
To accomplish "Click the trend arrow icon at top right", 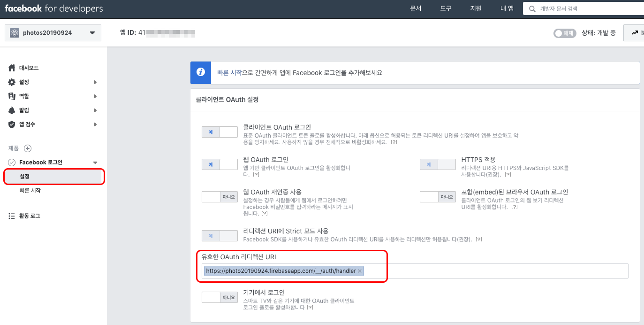I will pyautogui.click(x=635, y=33).
